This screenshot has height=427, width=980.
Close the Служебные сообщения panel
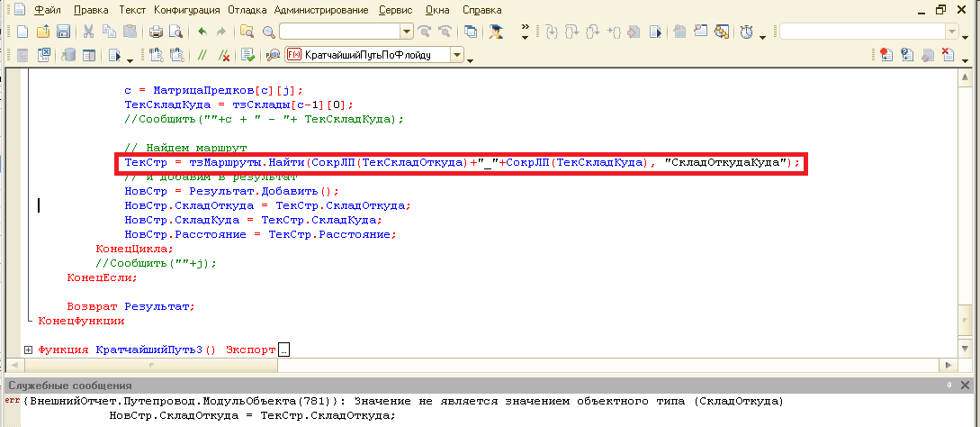click(967, 386)
